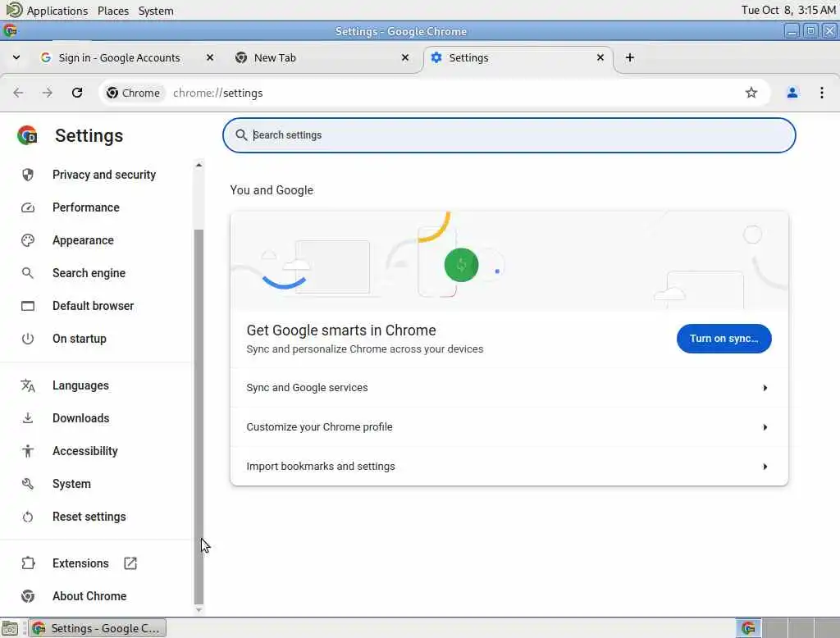Expand Sync and Google services row arrow
The width and height of the screenshot is (840, 638).
click(765, 388)
